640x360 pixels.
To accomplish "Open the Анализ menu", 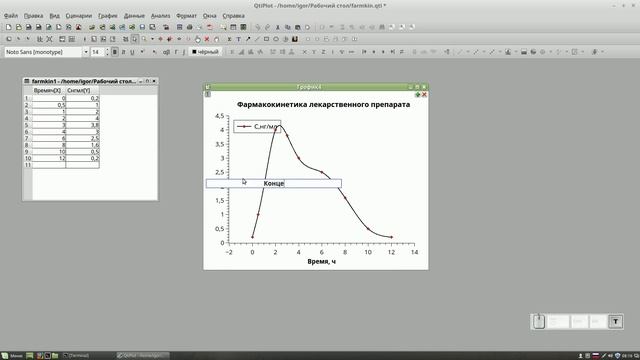I will (160, 16).
